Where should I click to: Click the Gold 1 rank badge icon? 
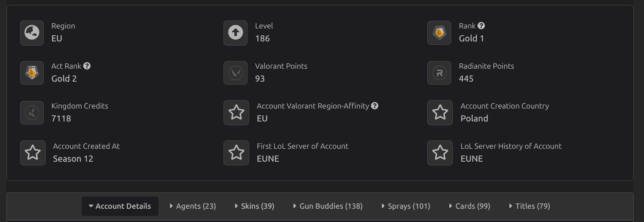pos(439,33)
